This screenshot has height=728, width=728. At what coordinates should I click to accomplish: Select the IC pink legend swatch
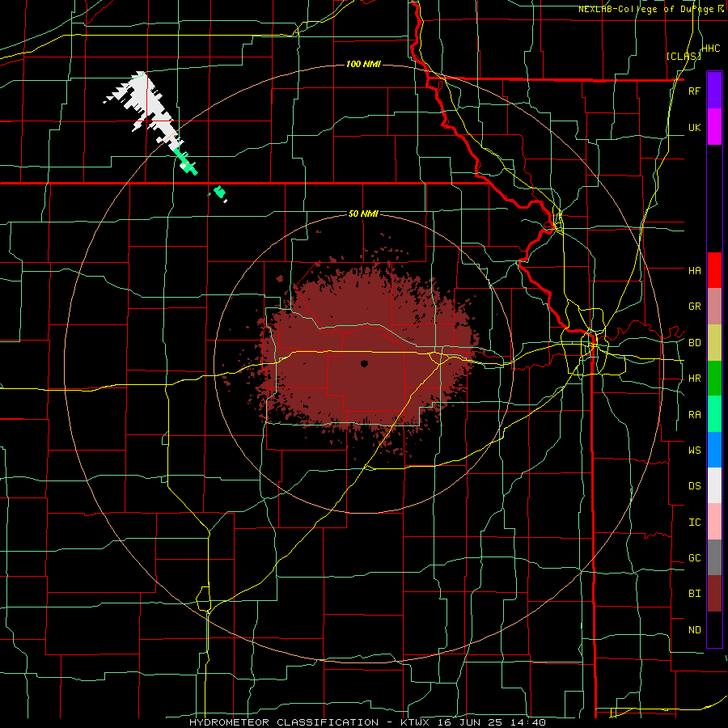coord(714,522)
